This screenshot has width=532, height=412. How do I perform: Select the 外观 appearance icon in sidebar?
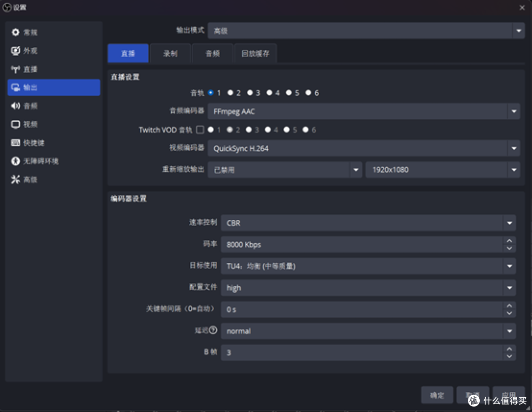pyautogui.click(x=16, y=51)
